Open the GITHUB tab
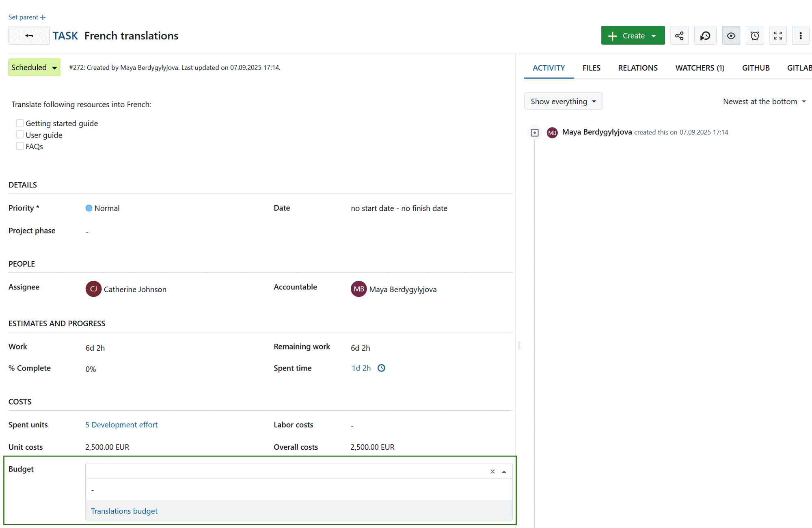812x528 pixels. click(x=756, y=68)
